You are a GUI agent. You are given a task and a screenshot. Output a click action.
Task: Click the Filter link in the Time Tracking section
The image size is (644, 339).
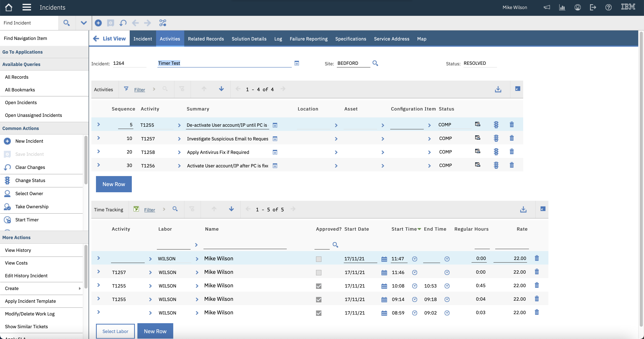(150, 210)
